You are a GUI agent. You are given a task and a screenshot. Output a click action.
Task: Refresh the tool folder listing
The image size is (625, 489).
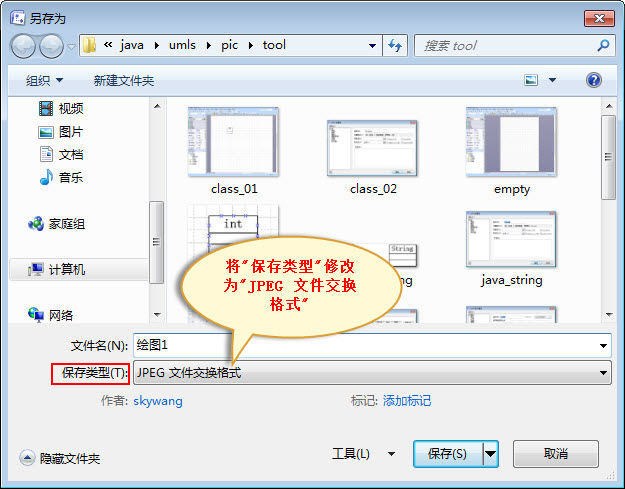(395, 45)
